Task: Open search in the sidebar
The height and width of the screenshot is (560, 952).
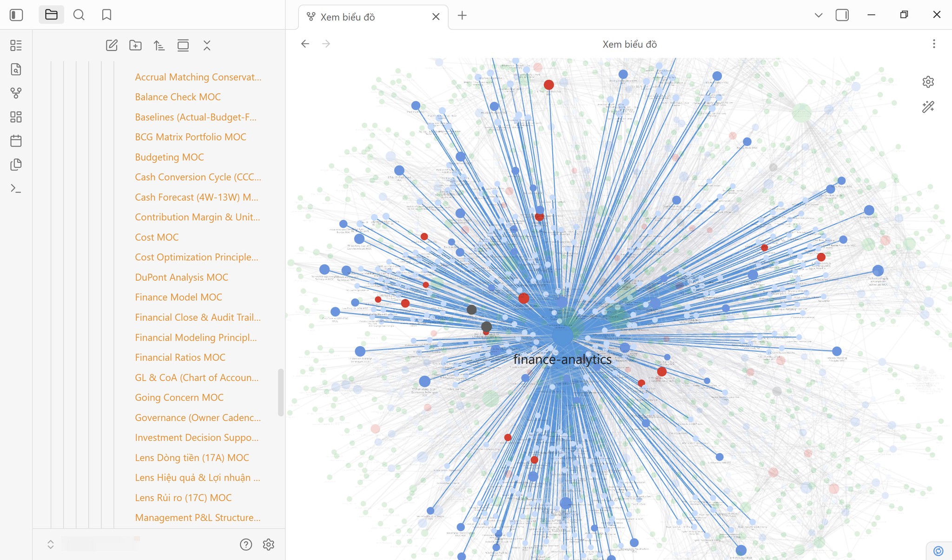Action: point(79,15)
